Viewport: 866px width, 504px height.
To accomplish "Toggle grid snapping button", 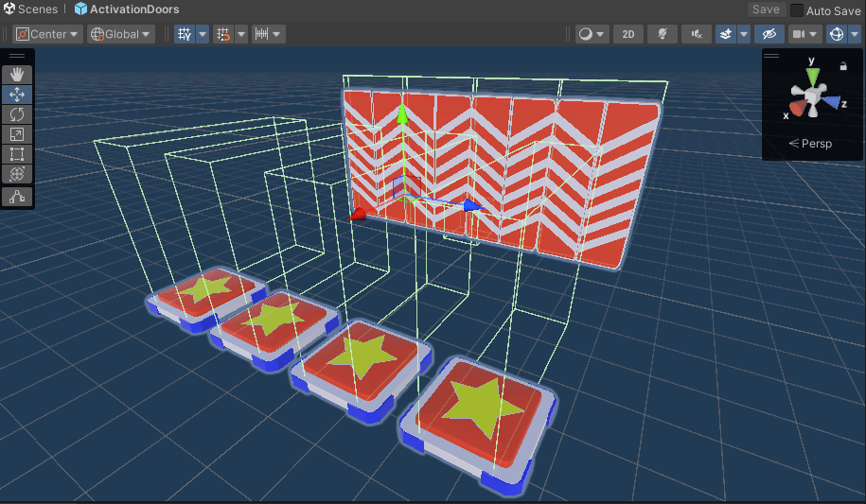I will [x=223, y=34].
